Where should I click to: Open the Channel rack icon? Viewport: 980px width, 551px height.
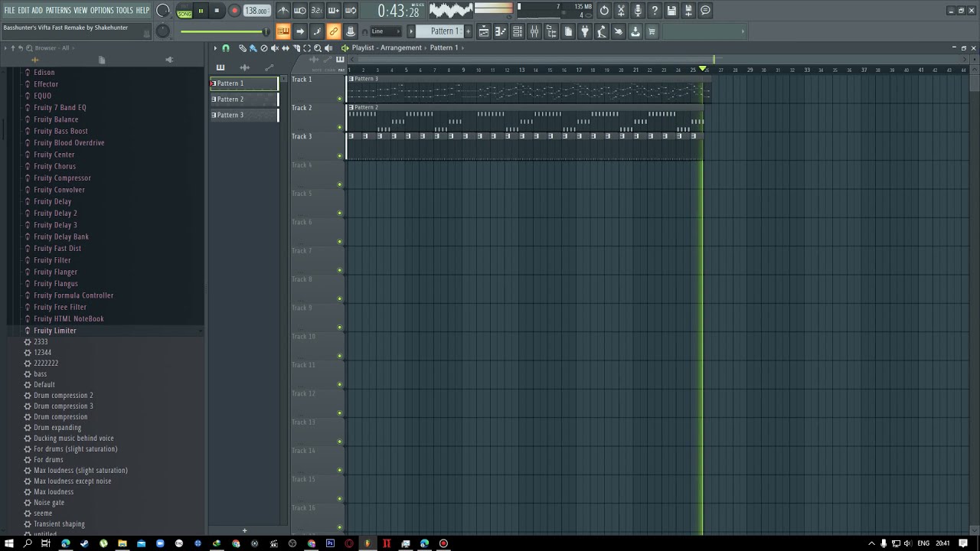(517, 31)
